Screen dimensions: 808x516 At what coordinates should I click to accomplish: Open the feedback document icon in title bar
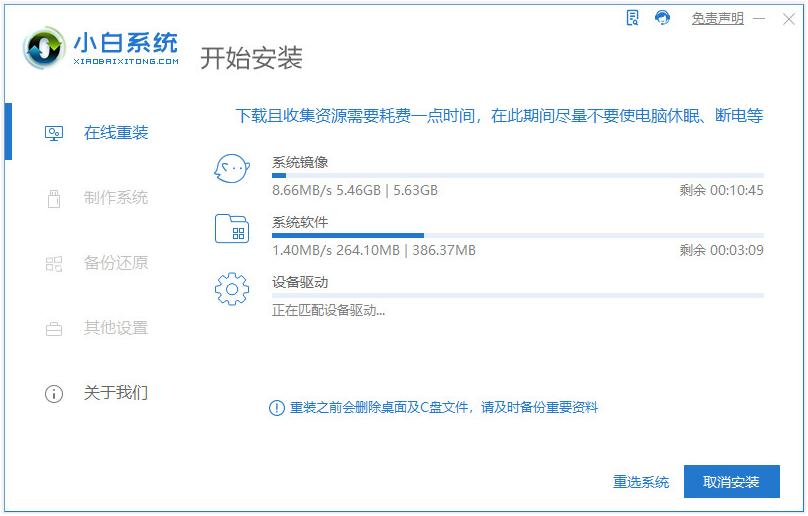pos(632,18)
